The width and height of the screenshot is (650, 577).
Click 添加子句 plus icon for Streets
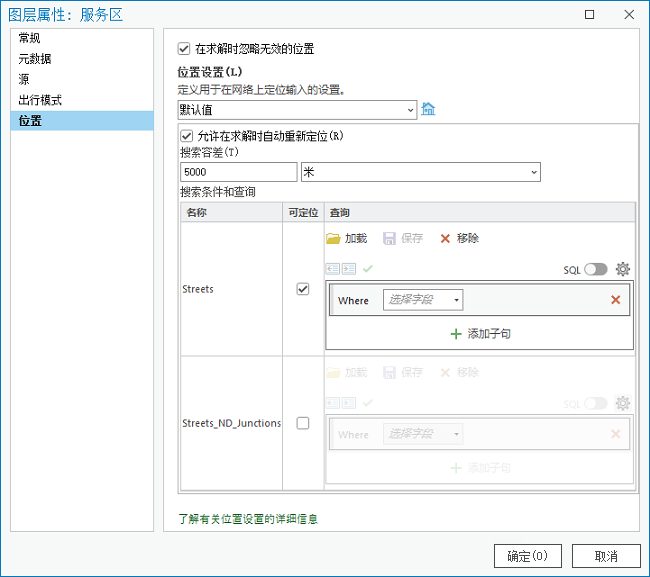coord(456,334)
